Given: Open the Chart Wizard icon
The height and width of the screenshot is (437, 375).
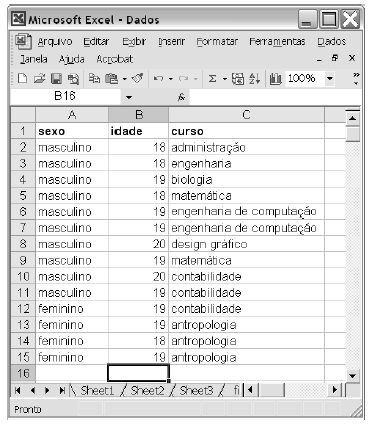Looking at the screenshot, I should (275, 79).
